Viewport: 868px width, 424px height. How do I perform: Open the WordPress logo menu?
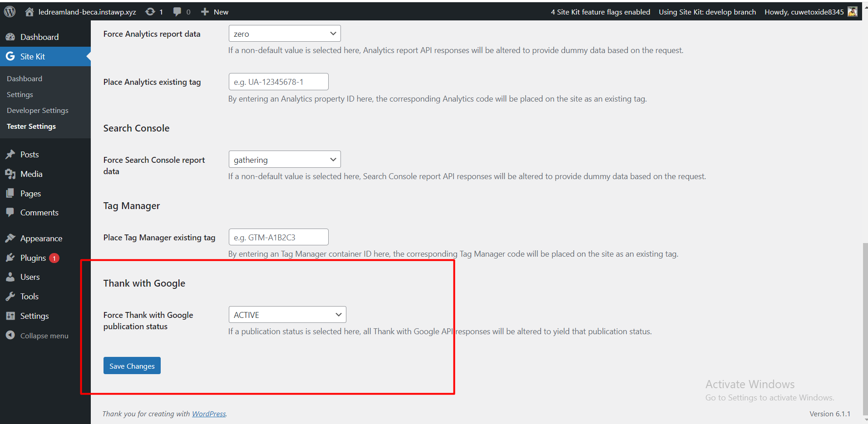click(x=10, y=11)
